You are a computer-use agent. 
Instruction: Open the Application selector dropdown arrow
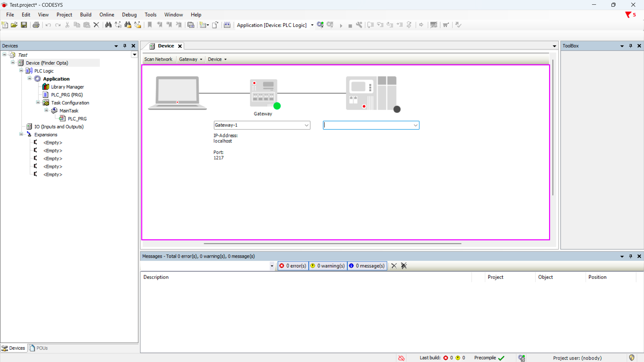(312, 25)
